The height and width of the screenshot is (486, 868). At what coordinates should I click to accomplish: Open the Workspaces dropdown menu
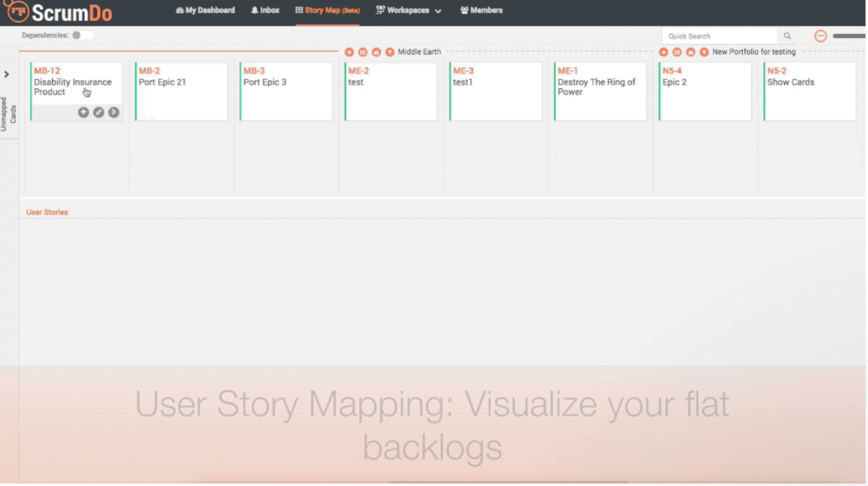click(409, 11)
